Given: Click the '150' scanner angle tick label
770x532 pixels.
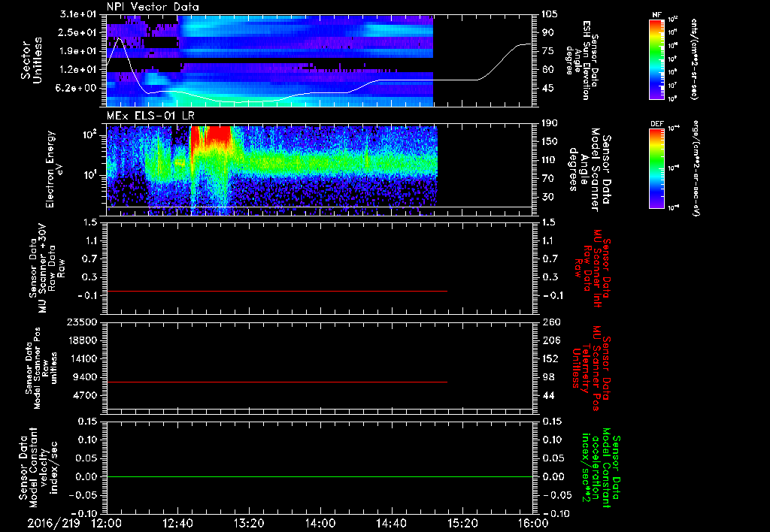Looking at the screenshot, I should point(550,142).
